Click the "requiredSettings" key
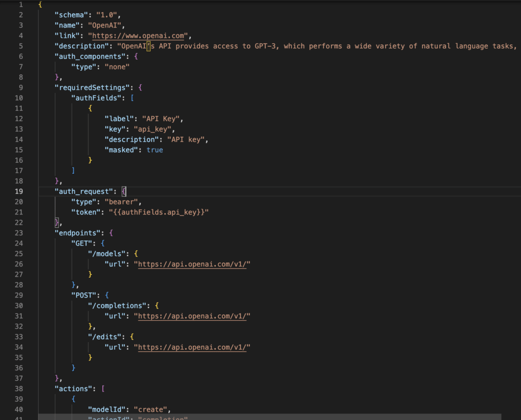521x420 pixels. point(92,87)
